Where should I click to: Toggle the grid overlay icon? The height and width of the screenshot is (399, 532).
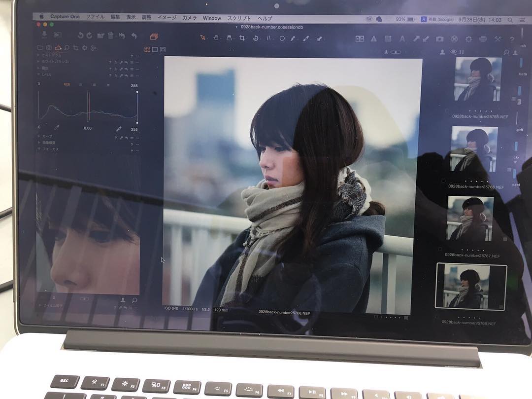coord(388,38)
